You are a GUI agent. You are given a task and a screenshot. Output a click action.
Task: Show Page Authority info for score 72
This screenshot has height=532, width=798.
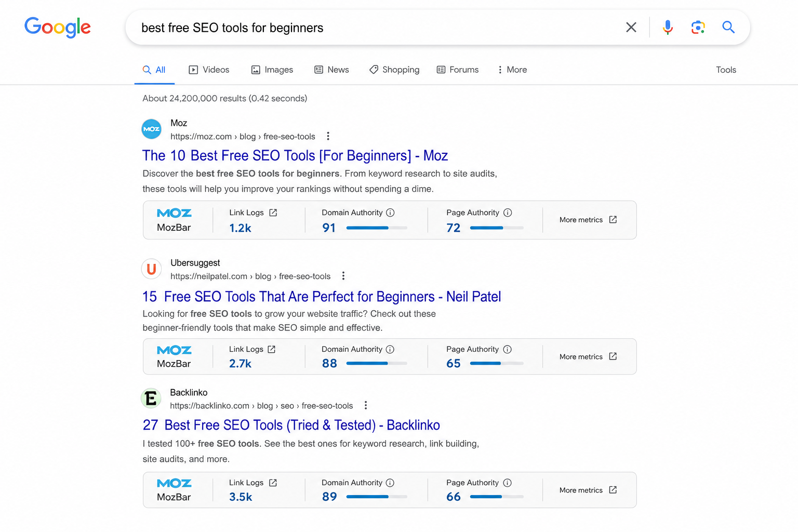click(508, 212)
